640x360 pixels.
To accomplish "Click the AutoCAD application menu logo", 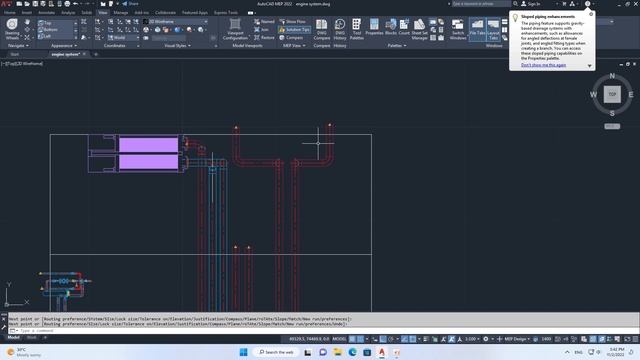I will pos(6,4).
